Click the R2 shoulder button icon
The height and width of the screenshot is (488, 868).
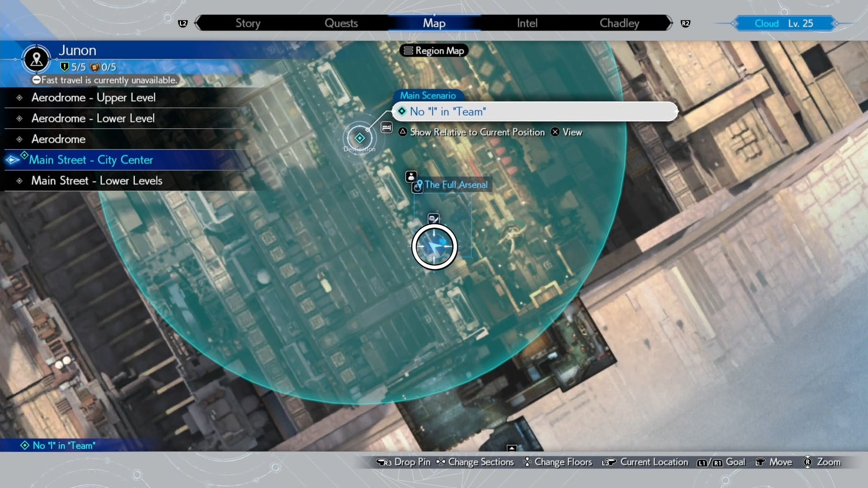click(x=685, y=23)
